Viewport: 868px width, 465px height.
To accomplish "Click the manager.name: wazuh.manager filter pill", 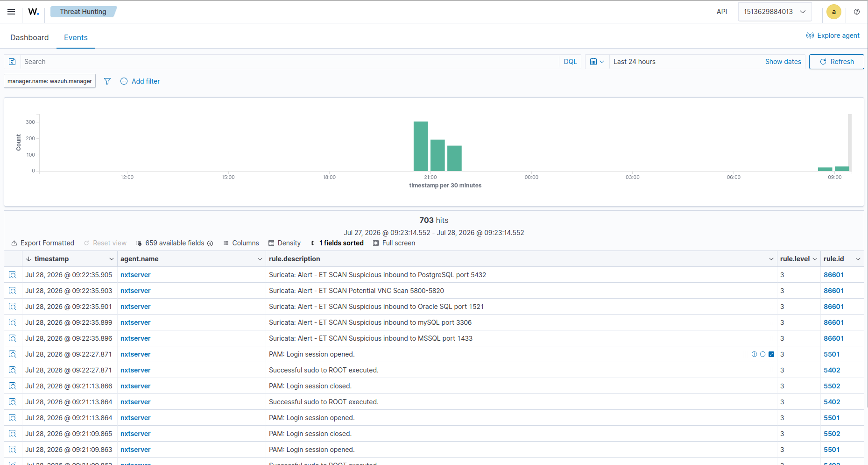I will coord(49,81).
